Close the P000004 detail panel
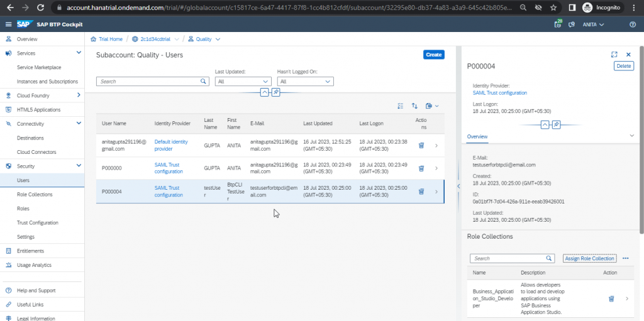 coord(628,54)
